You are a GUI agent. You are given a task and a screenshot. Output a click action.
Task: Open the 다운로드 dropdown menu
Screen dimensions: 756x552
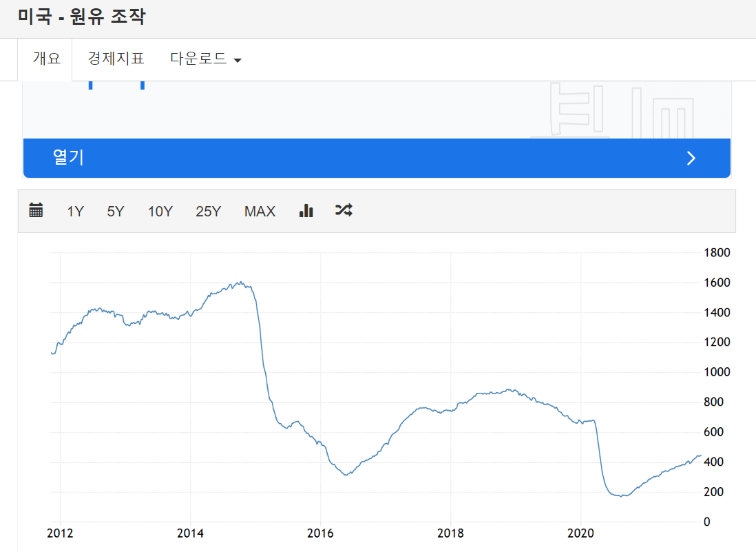[205, 59]
